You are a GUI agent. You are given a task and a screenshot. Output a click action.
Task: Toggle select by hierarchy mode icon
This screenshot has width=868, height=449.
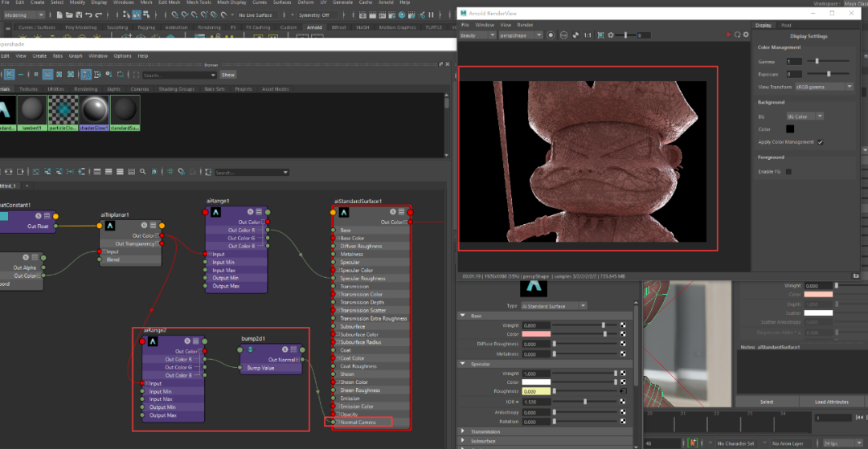(127, 15)
